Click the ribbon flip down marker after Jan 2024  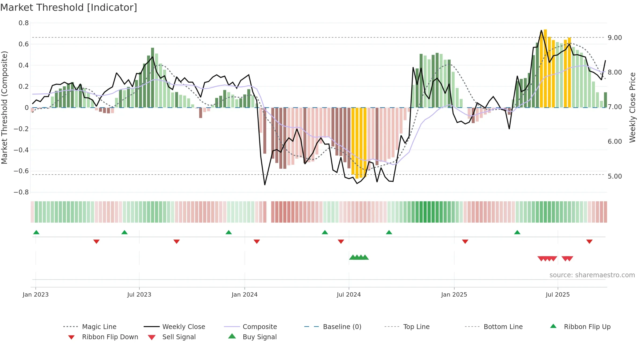pos(257,242)
